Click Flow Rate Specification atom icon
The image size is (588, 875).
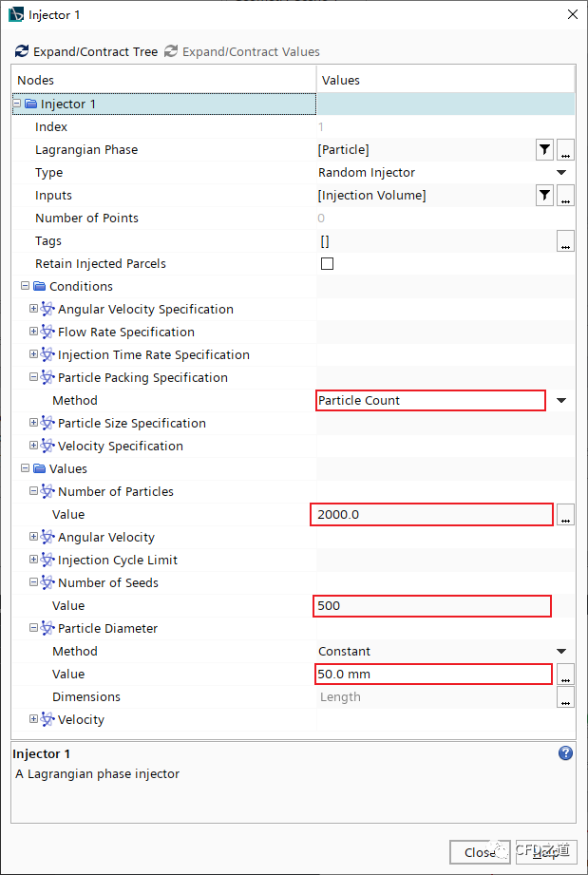pos(47,332)
